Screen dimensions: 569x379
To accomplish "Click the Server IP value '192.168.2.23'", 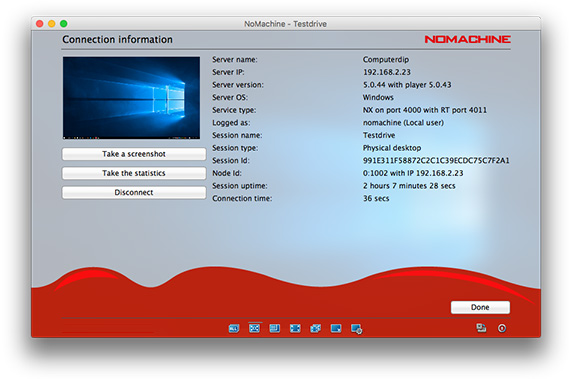I will coord(387,72).
